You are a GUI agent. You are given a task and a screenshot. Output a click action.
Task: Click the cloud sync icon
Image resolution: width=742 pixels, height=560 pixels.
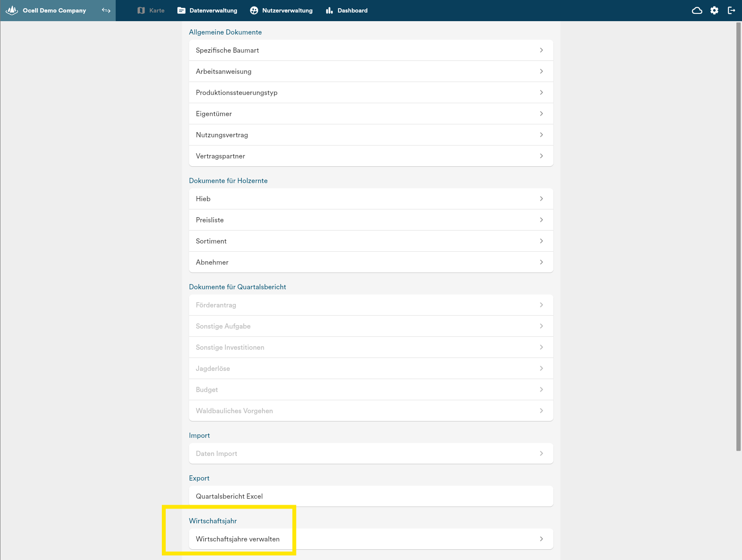tap(697, 10)
